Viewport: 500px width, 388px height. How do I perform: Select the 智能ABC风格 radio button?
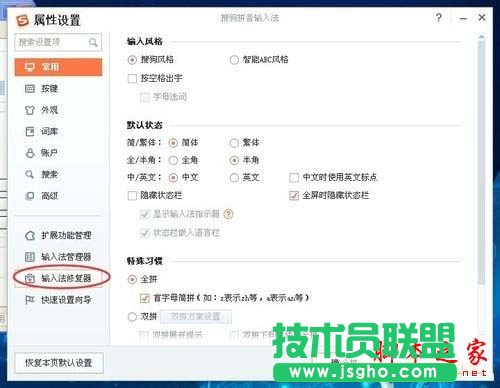pos(234,60)
